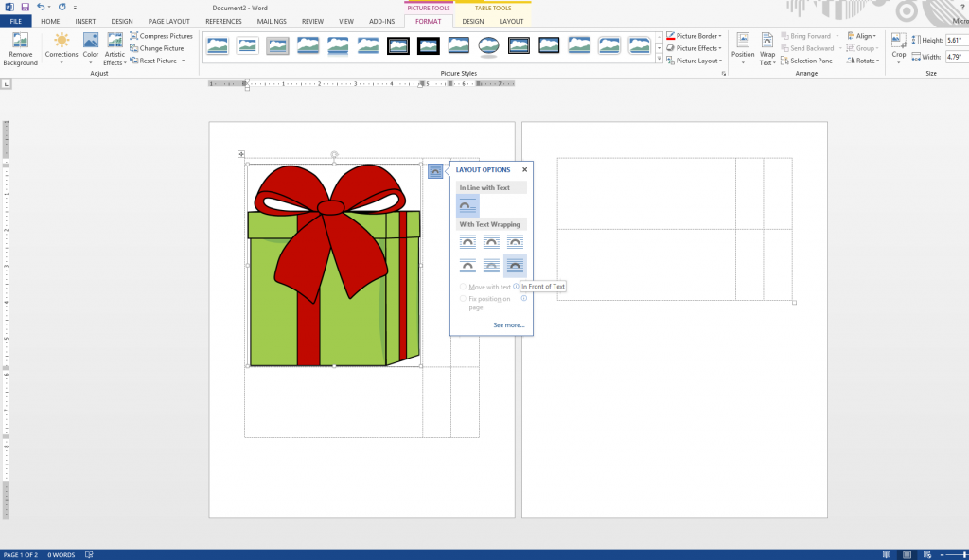Image resolution: width=969 pixels, height=560 pixels.
Task: Open the FILE tab
Action: 15,21
